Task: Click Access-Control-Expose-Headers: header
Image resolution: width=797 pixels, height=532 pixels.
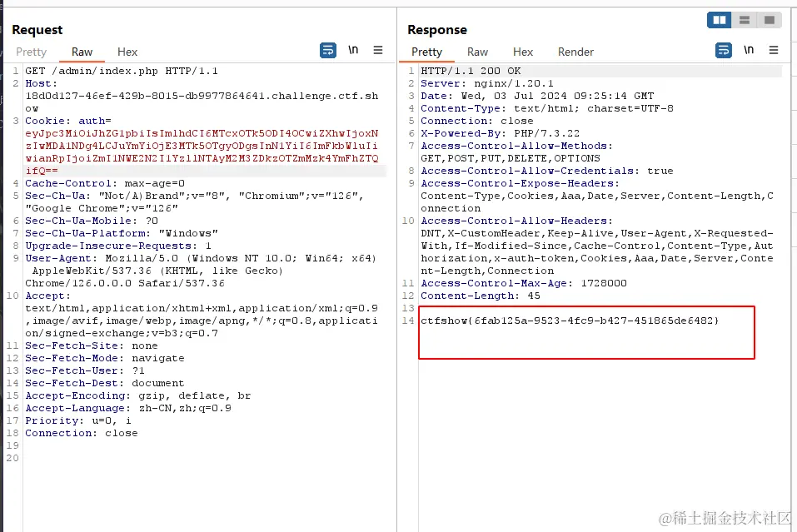Action: coord(520,183)
